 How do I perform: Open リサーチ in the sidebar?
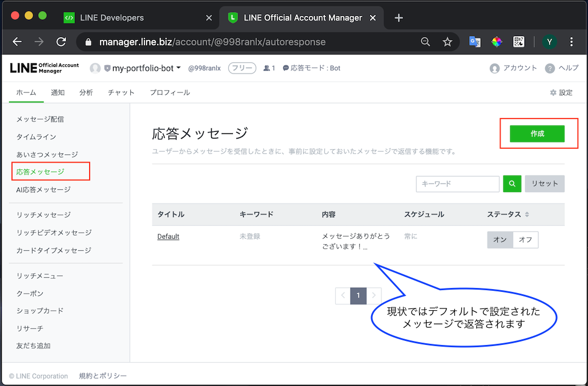click(30, 328)
